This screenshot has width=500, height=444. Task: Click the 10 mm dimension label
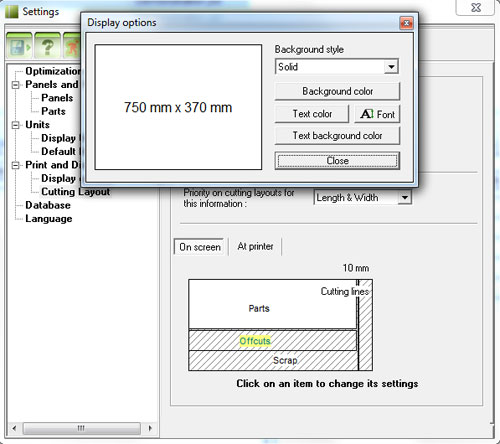(356, 268)
